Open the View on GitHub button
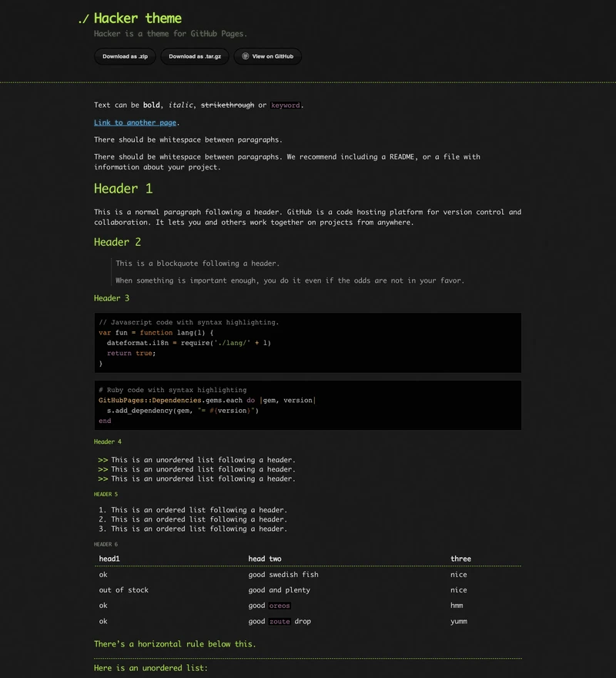The height and width of the screenshot is (678, 616). point(268,57)
